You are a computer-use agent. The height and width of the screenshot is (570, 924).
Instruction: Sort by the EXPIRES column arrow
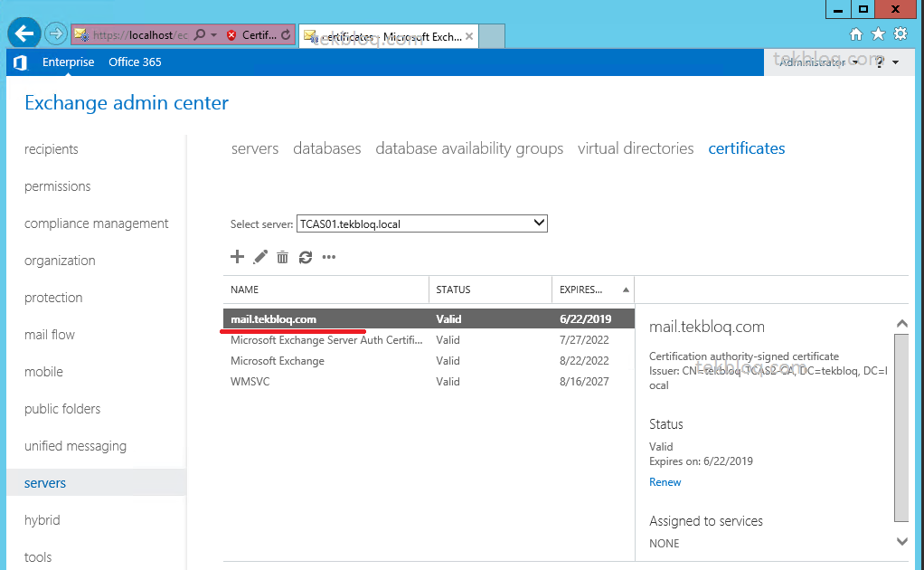(626, 290)
